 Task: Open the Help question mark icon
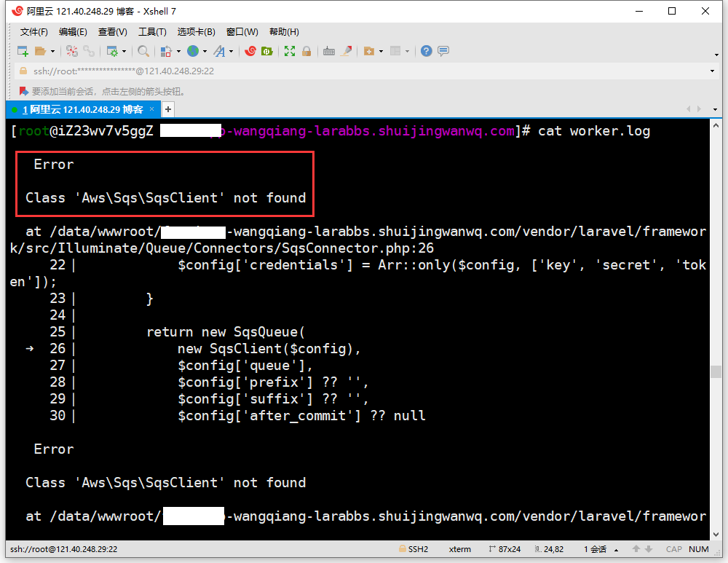click(427, 51)
